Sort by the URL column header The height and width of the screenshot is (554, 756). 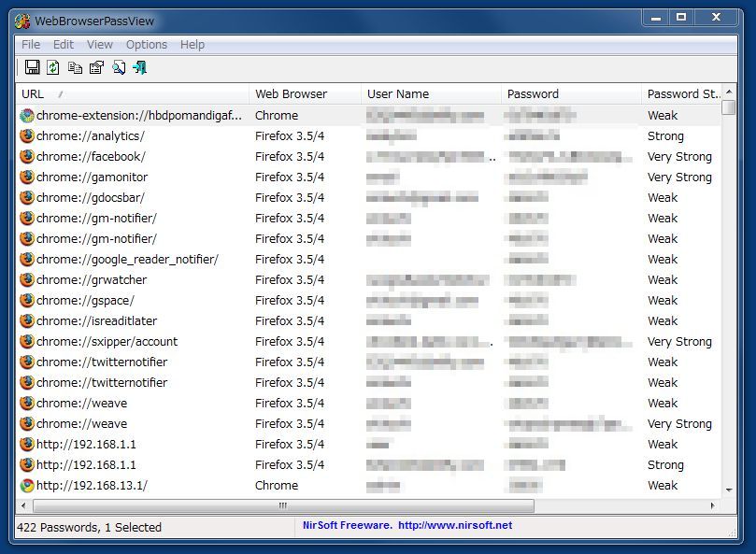pos(132,94)
